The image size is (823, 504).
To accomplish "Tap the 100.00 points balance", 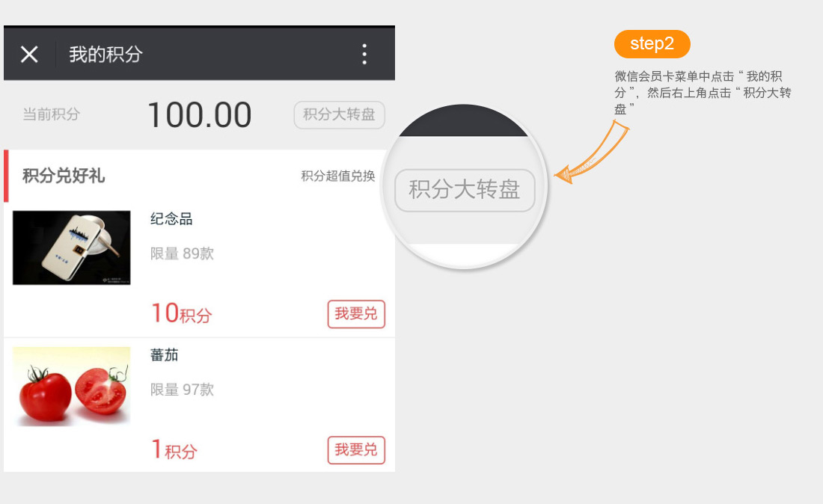I will pyautogui.click(x=199, y=115).
